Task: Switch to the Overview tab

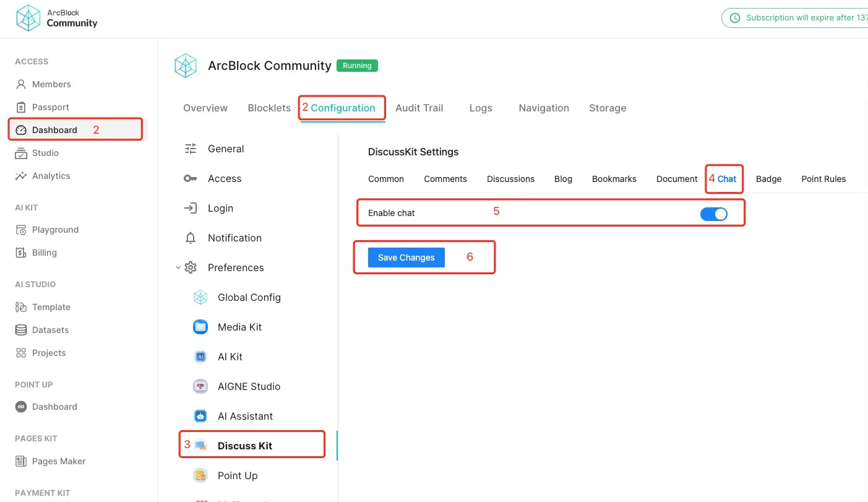Action: 205,108
